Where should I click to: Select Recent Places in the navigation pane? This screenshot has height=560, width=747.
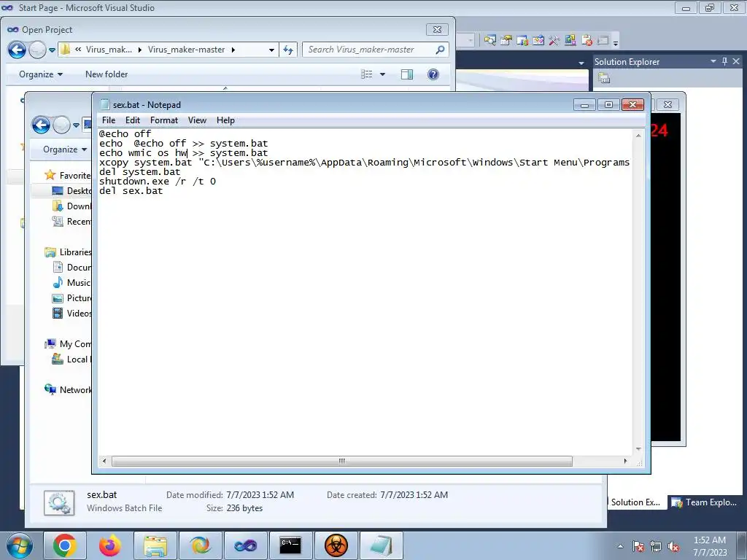pyautogui.click(x=71, y=222)
